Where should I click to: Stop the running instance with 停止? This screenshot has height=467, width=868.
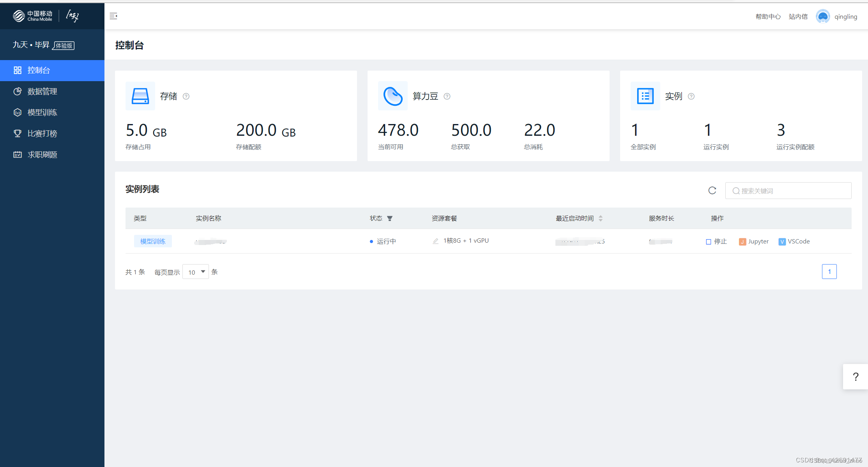[716, 241]
